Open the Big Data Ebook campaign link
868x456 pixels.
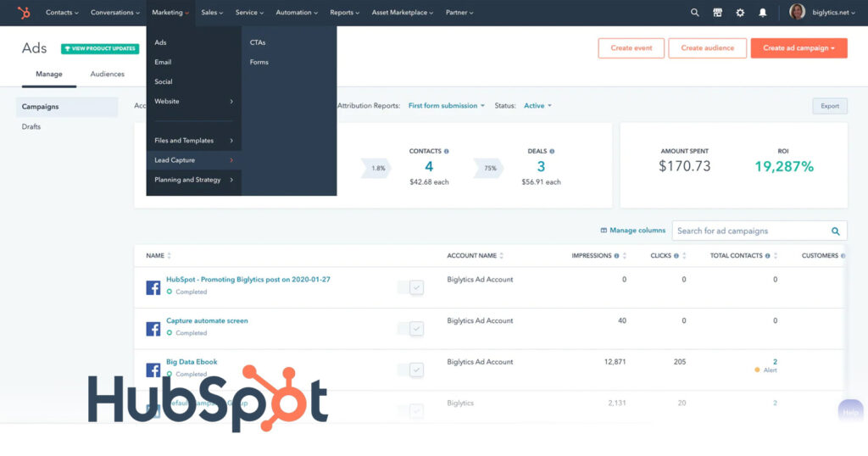coord(192,362)
